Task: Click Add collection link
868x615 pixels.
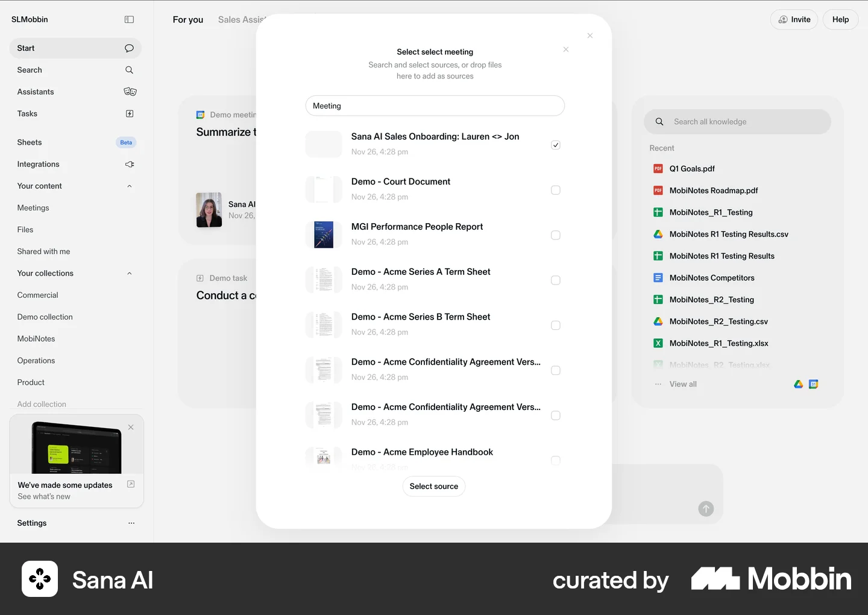Action: (42, 404)
